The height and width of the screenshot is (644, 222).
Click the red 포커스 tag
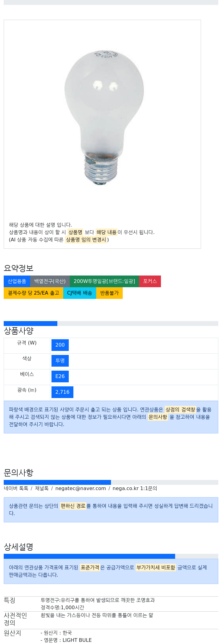[150, 281]
